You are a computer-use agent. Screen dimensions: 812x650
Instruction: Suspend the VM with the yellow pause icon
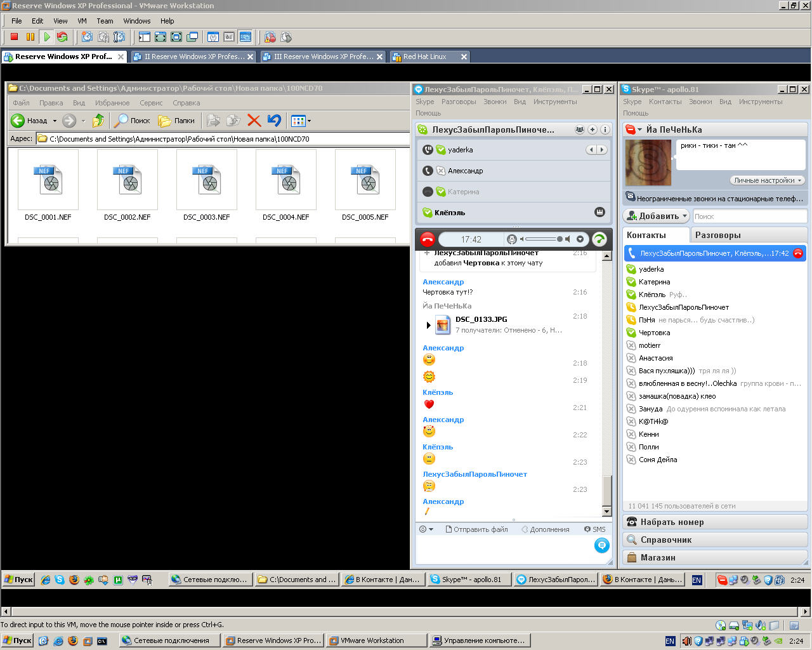30,37
